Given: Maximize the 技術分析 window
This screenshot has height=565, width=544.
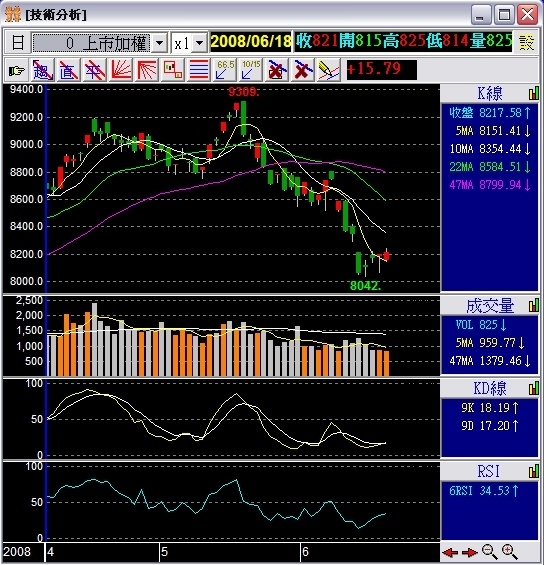Looking at the screenshot, I should pyautogui.click(x=504, y=15).
